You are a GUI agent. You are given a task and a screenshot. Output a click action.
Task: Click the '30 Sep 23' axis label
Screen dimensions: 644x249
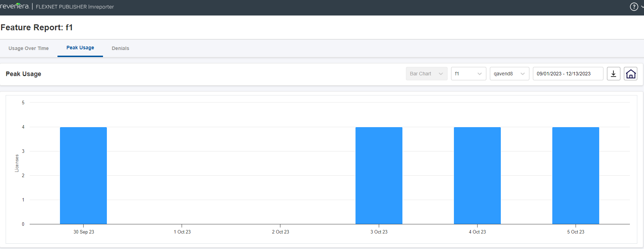[x=84, y=232]
